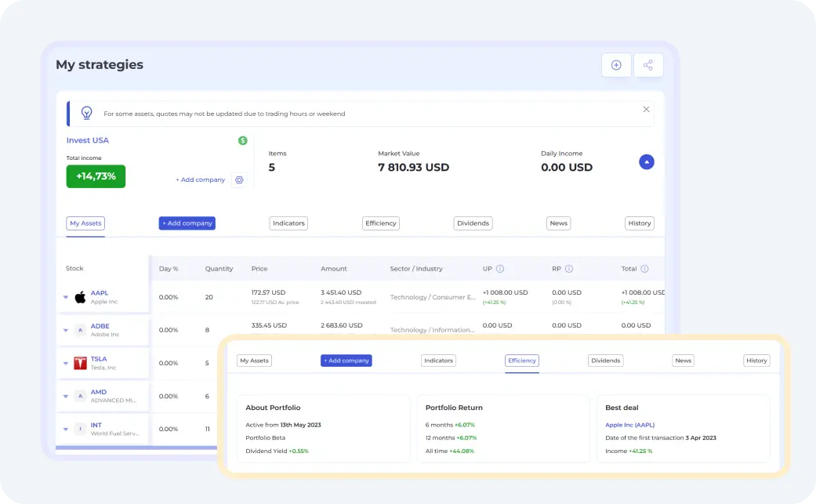Click the info icon next to UP
Viewport: 816px width, 504px height.
tap(500, 269)
